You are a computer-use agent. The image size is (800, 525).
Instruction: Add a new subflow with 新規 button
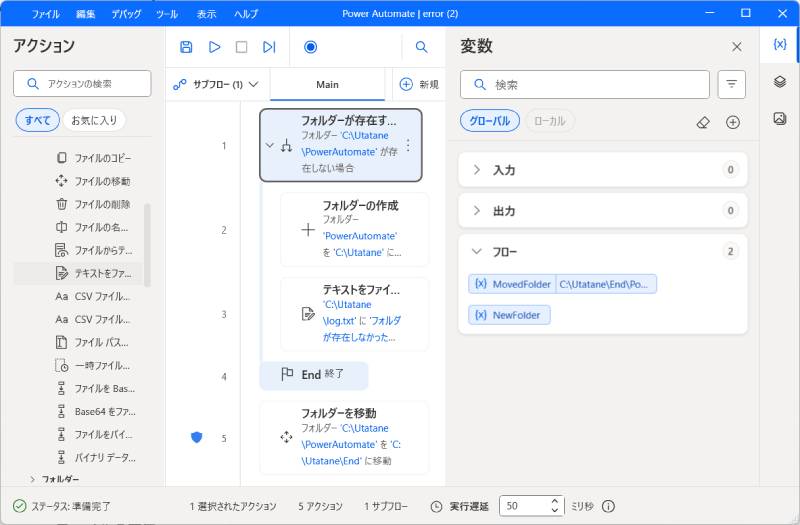point(419,84)
